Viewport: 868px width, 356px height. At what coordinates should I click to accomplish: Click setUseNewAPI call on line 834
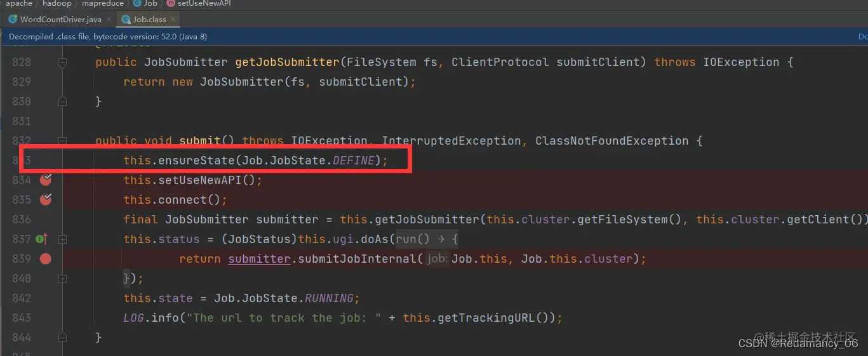200,180
